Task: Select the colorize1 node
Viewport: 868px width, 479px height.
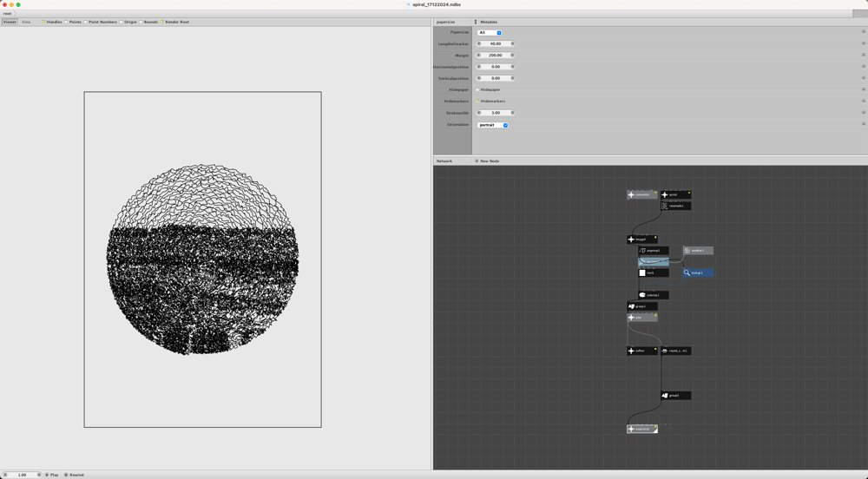Action: [654, 295]
